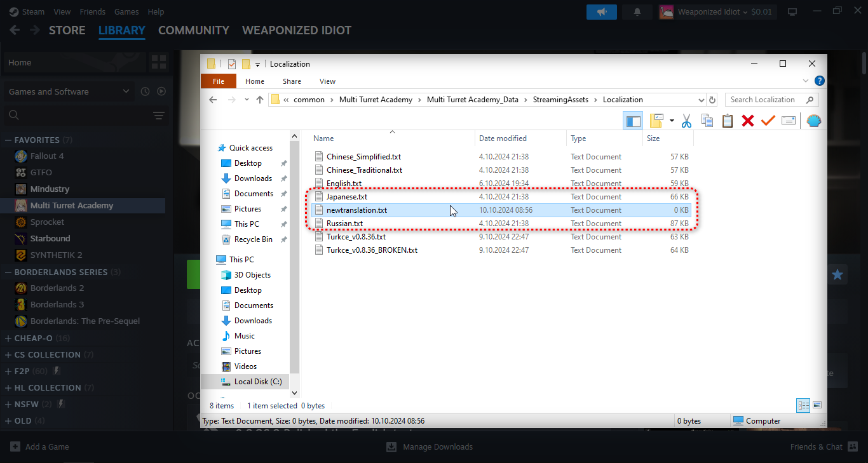Click the Explorer Help question mark icon
The height and width of the screenshot is (463, 868).
(820, 81)
